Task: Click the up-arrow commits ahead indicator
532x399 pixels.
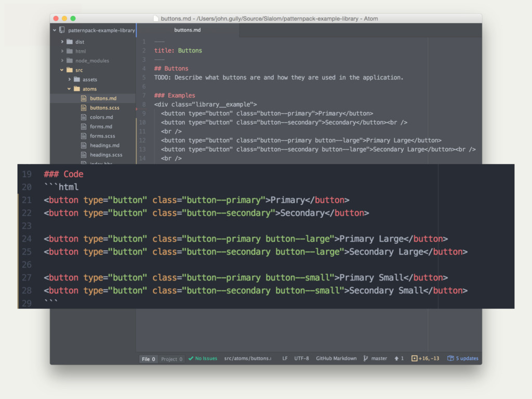Action: [x=399, y=358]
